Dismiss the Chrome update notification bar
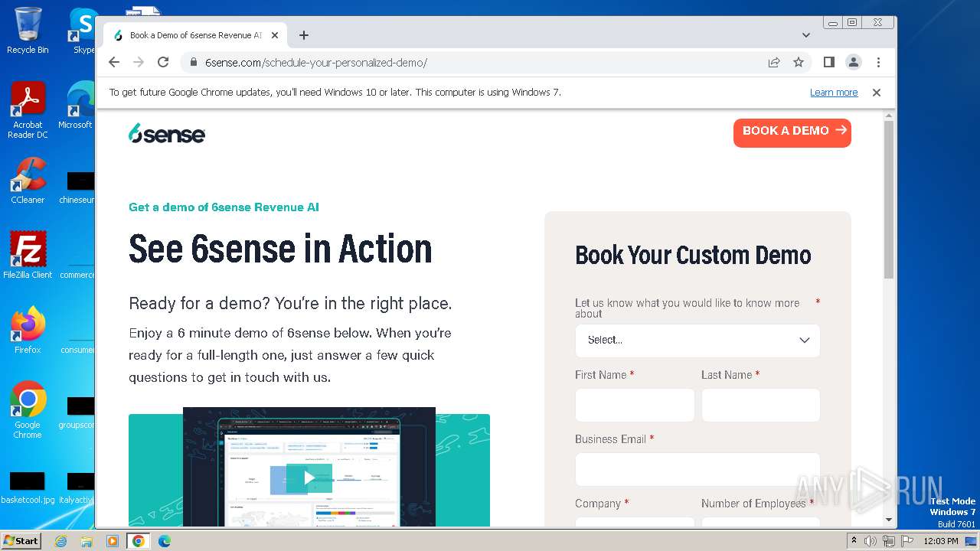Screen dimensions: 980x551 pyautogui.click(x=877, y=93)
